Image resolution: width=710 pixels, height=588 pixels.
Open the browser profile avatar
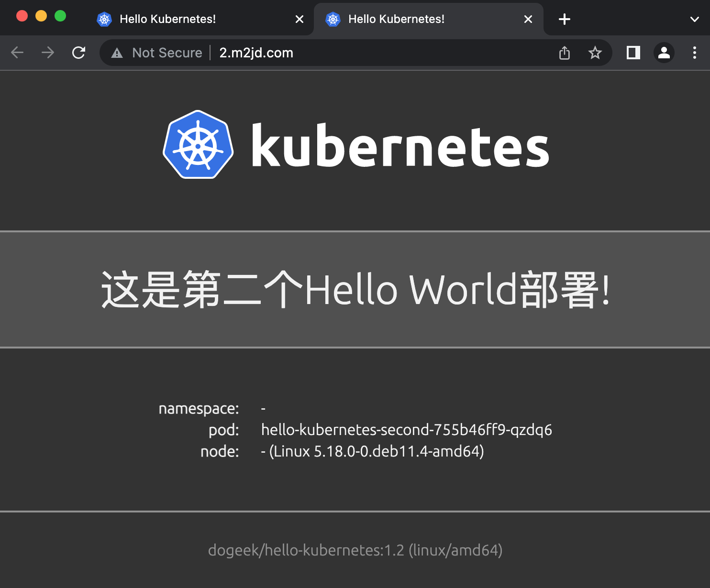tap(664, 53)
